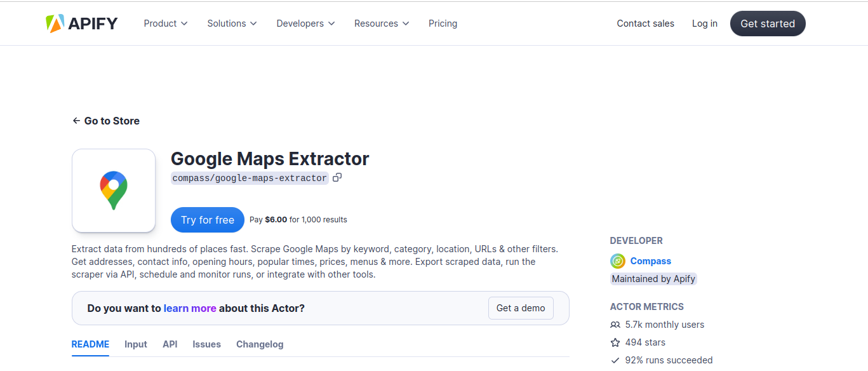Select the Issues tab

[x=206, y=344]
